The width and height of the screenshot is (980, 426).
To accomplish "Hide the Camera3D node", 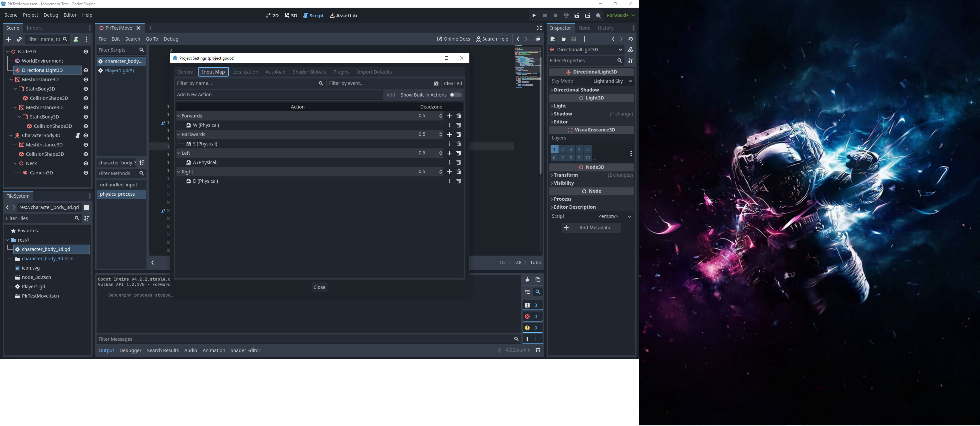I will [86, 173].
